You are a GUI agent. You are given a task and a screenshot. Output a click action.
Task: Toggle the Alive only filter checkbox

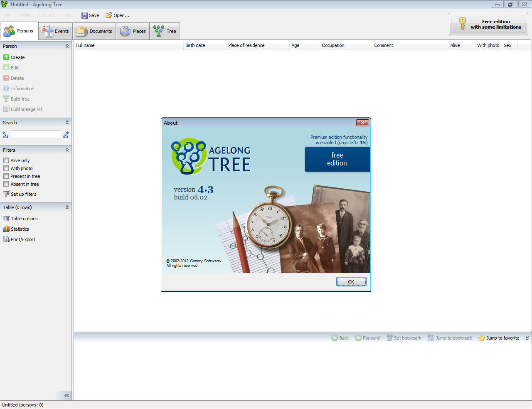point(6,160)
